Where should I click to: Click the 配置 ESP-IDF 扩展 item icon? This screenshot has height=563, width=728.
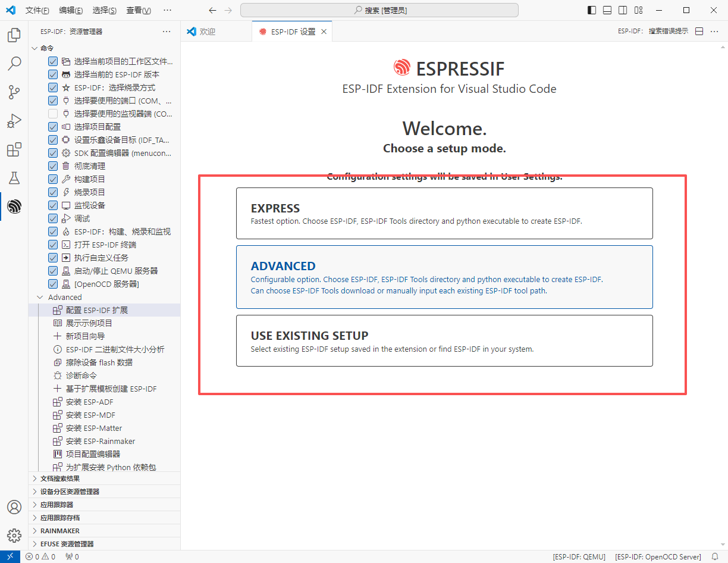point(57,310)
